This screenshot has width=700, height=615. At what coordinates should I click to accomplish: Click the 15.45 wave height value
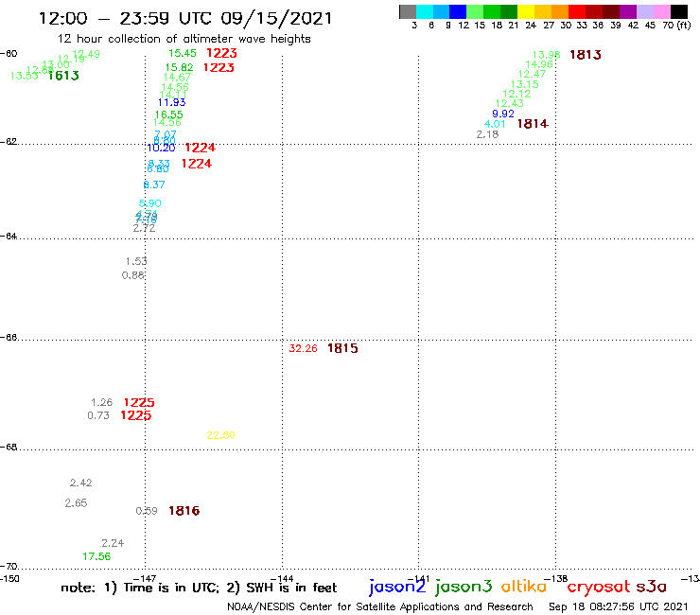coord(183,53)
